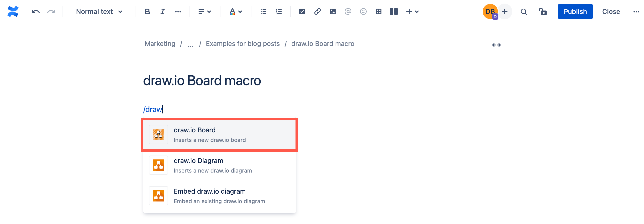This screenshot has width=644, height=224.
Task: Insert a table
Action: tap(378, 11)
